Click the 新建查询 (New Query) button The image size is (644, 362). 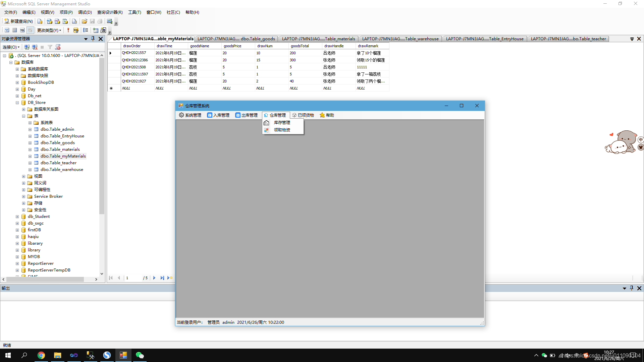[x=18, y=21]
